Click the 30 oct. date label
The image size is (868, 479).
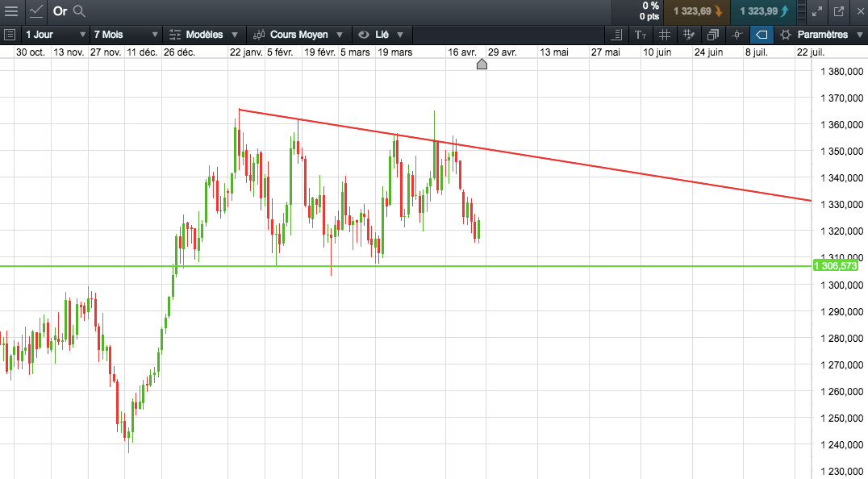pos(31,52)
